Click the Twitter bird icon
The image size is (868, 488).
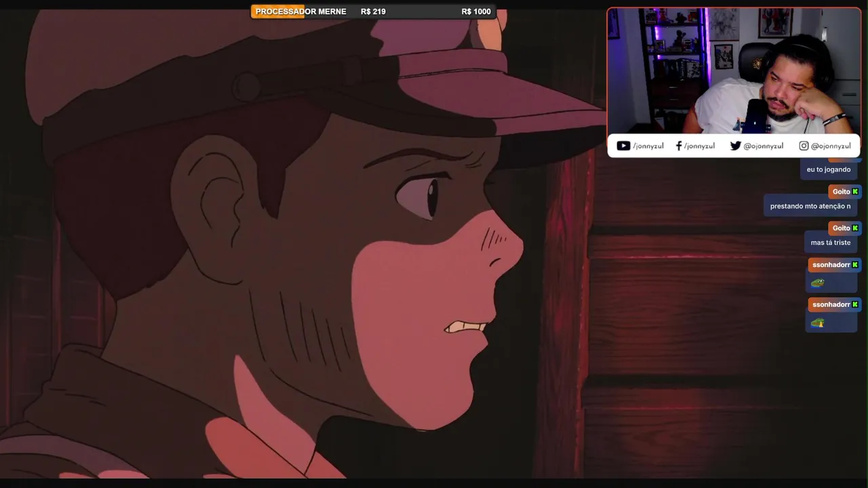[x=735, y=146]
